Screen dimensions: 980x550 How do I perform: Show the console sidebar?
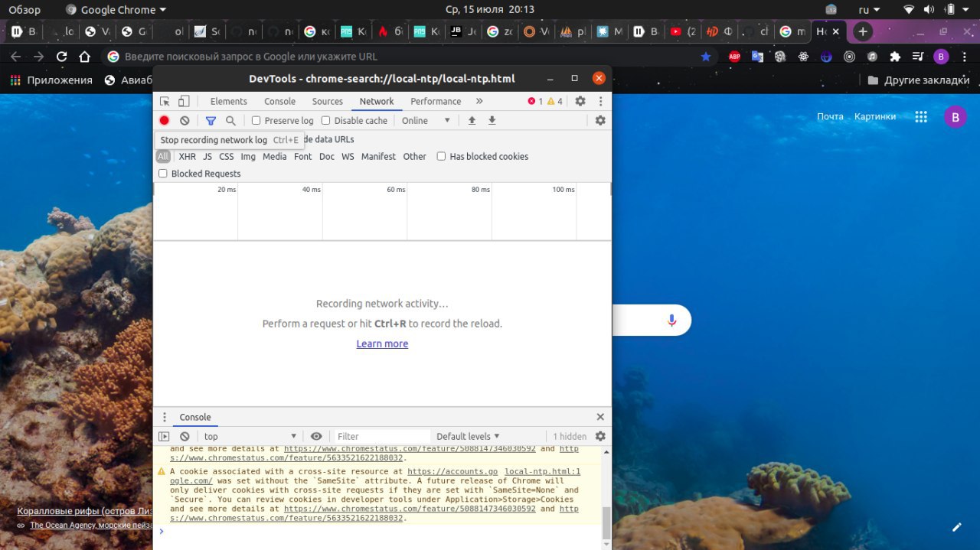164,436
